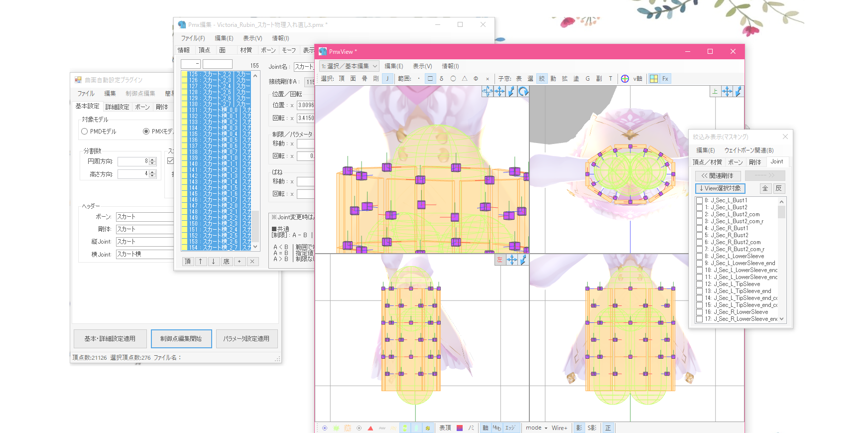The width and height of the screenshot is (868, 433).
Task: Click scroll-up arrow of masking list
Action: (781, 201)
